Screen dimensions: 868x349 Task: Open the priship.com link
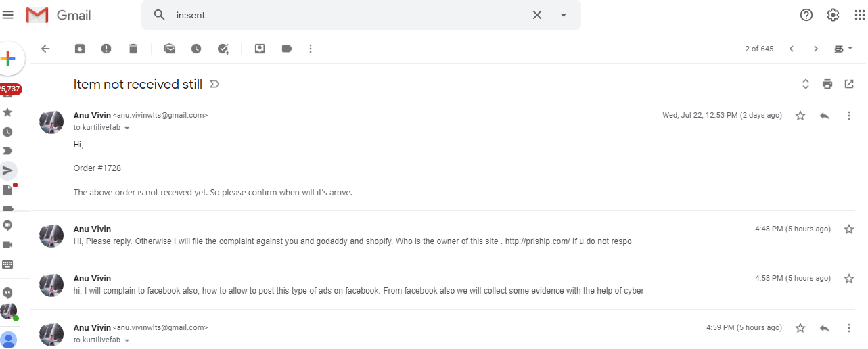pyautogui.click(x=534, y=241)
